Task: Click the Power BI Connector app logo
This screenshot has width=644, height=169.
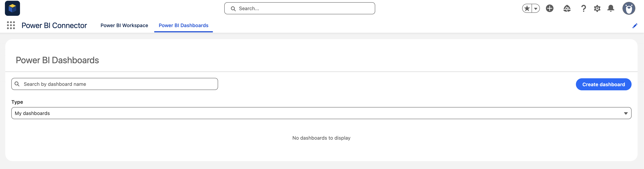Action: (12, 8)
